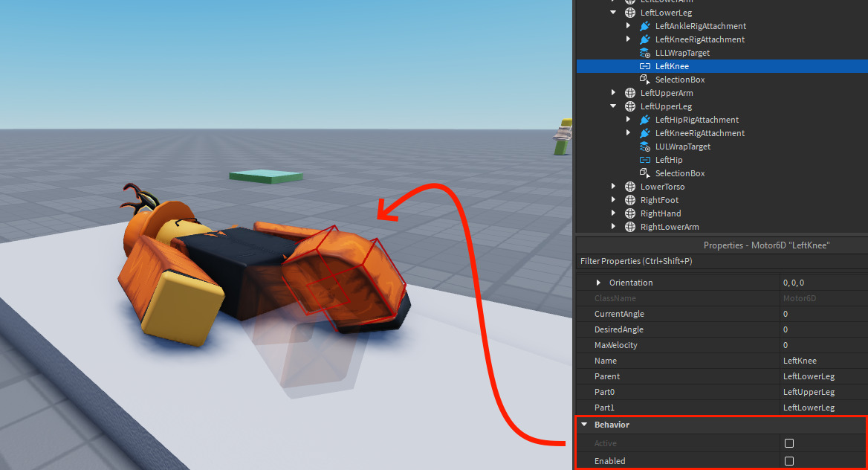The height and width of the screenshot is (470, 868).
Task: Click the Part0 property label
Action: 604,392
